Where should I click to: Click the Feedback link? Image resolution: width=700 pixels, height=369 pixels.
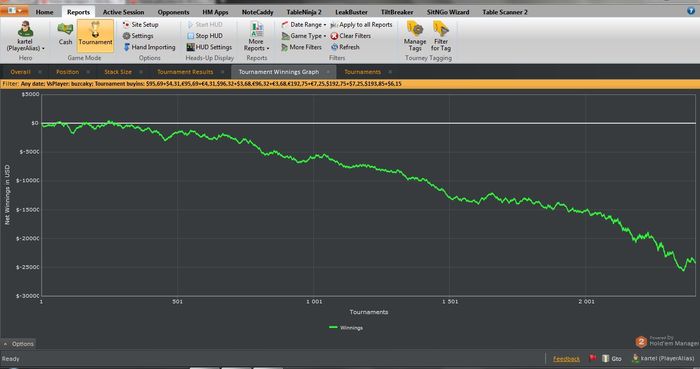tap(567, 359)
